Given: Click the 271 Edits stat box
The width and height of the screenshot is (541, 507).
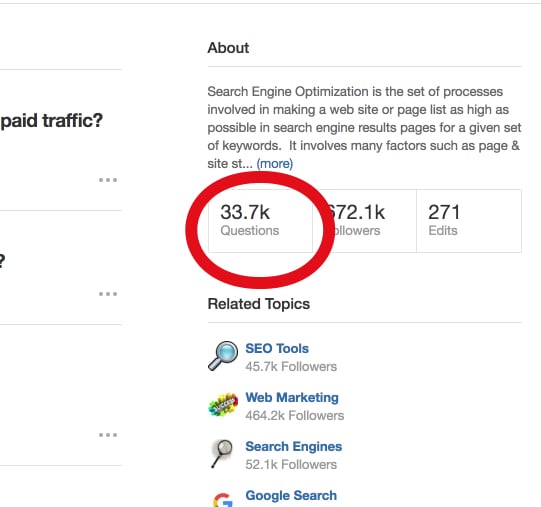Looking at the screenshot, I should 469,221.
